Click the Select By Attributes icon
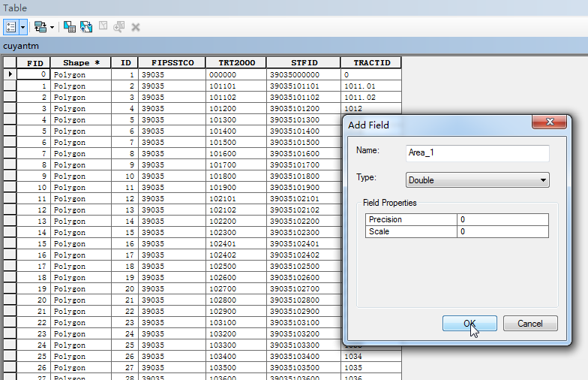Viewport: 588px width, 380px height. click(x=70, y=27)
